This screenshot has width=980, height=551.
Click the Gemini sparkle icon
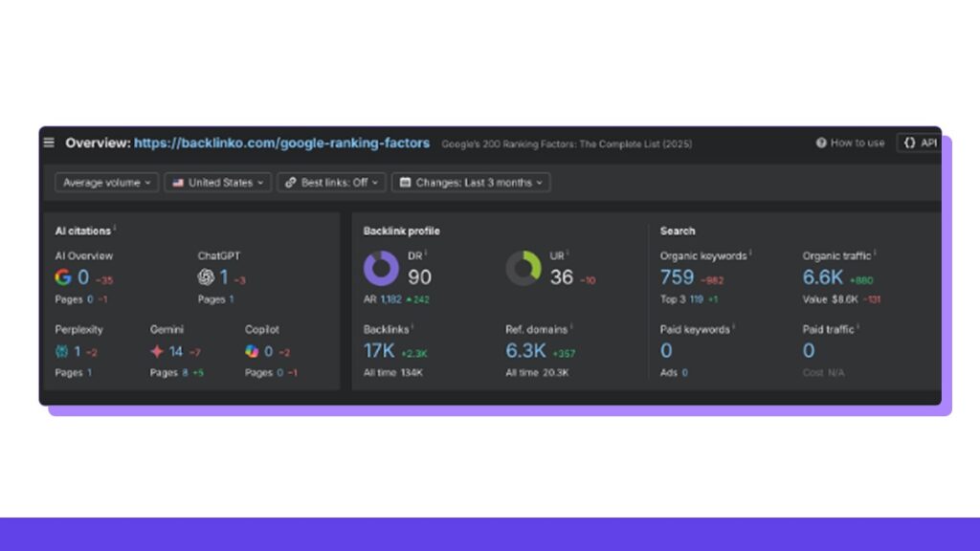tap(158, 351)
